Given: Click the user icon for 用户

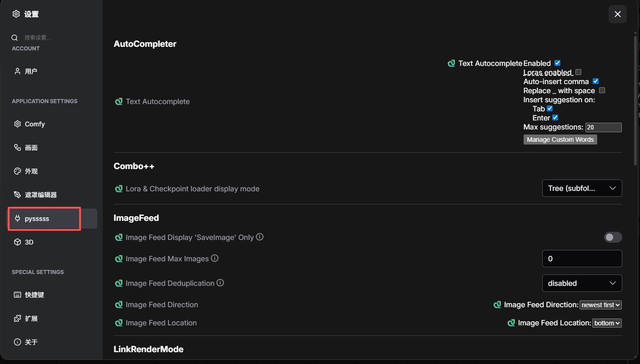Looking at the screenshot, I should (x=17, y=71).
